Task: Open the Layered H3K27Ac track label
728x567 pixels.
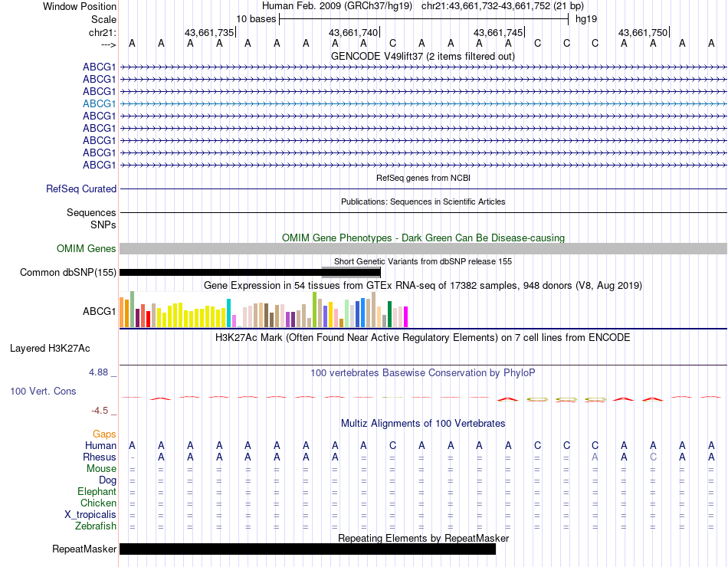Action: pyautogui.click(x=50, y=349)
